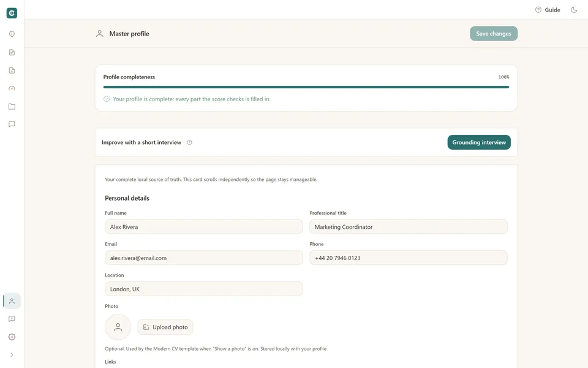Click the Upload photo button
588x368 pixels.
[165, 327]
